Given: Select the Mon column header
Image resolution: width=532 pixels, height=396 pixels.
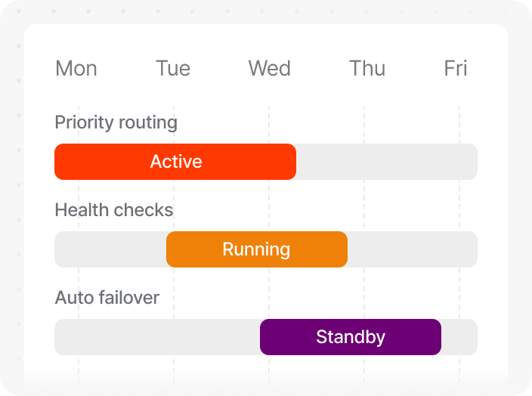Looking at the screenshot, I should pyautogui.click(x=76, y=69).
